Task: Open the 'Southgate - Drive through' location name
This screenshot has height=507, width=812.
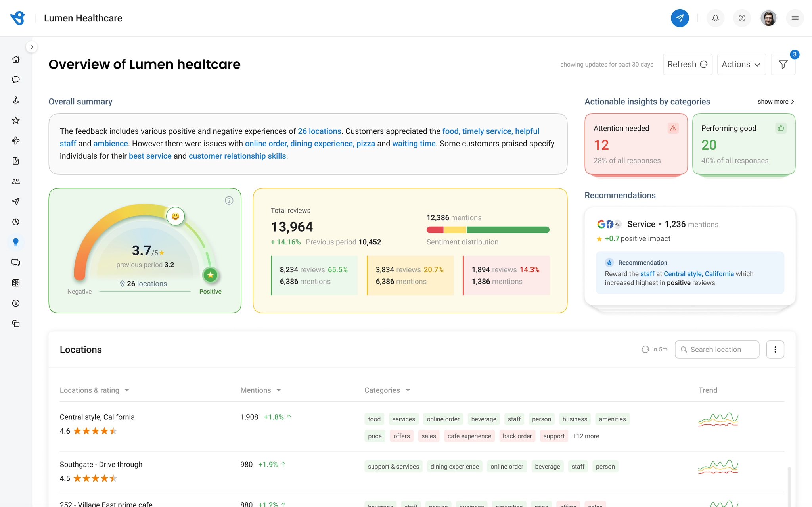Action: [101, 465]
